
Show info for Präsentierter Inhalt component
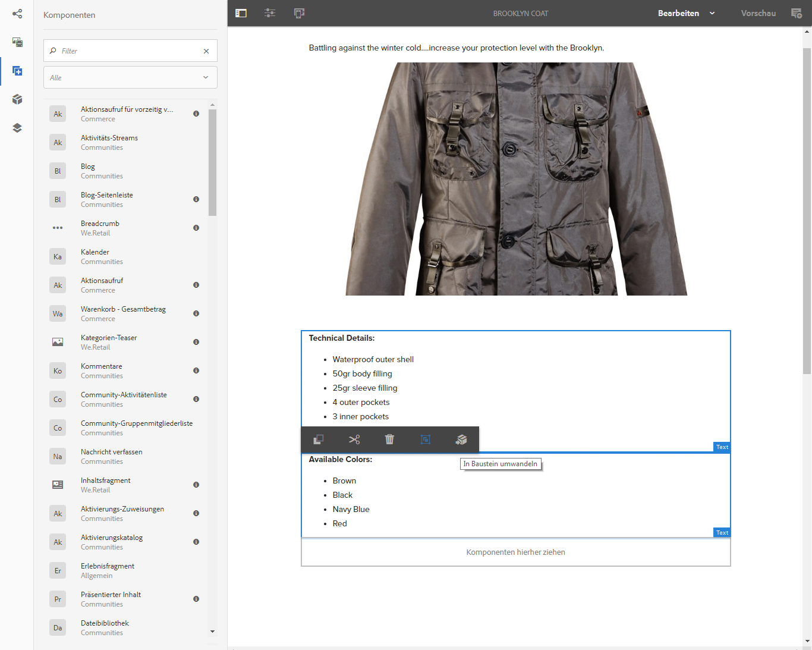click(x=196, y=599)
